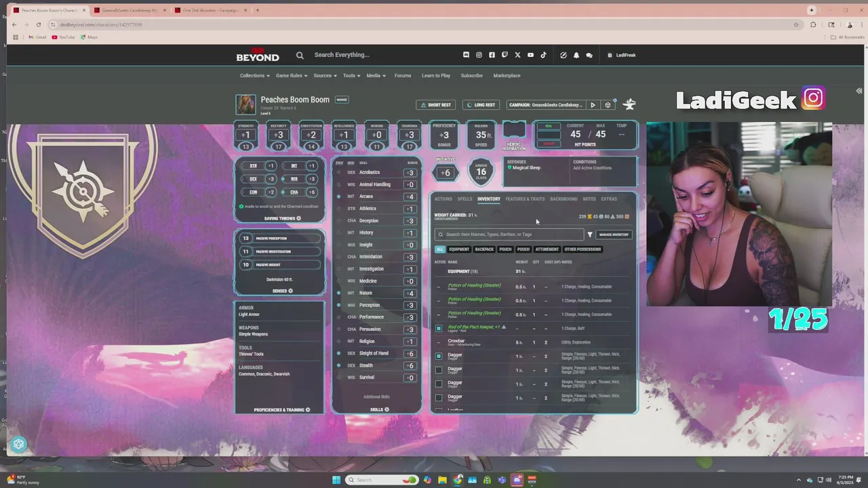The height and width of the screenshot is (488, 868).
Task: Expand the Tools menu
Action: [351, 75]
